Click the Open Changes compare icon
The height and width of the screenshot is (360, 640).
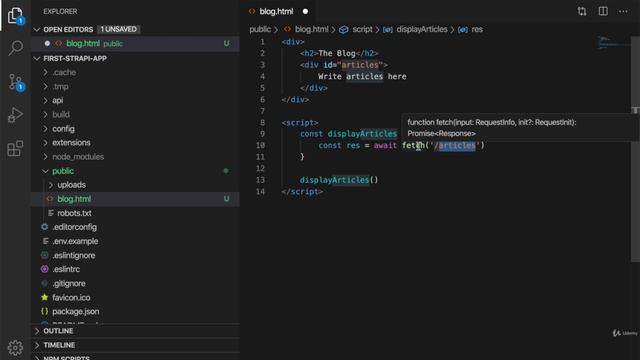[x=582, y=11]
